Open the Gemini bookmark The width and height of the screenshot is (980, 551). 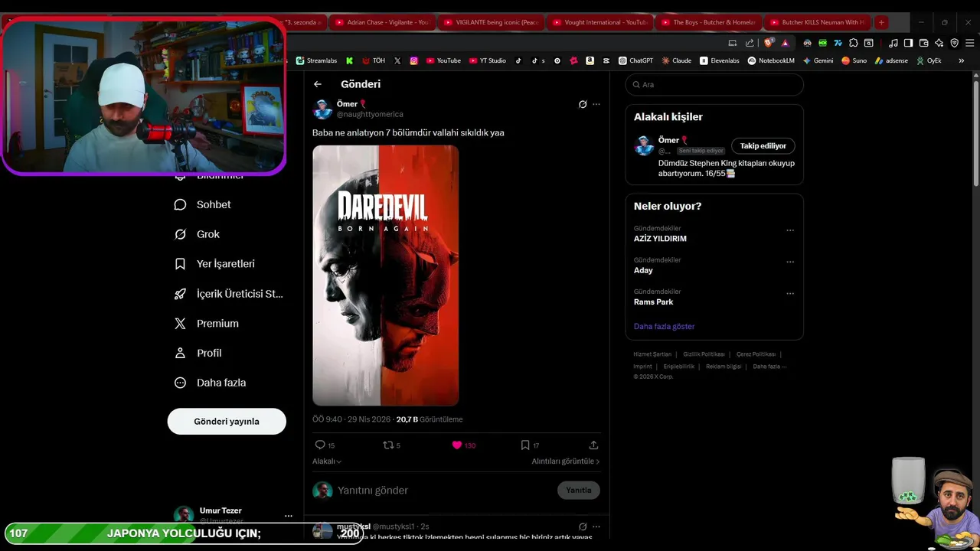pyautogui.click(x=818, y=60)
